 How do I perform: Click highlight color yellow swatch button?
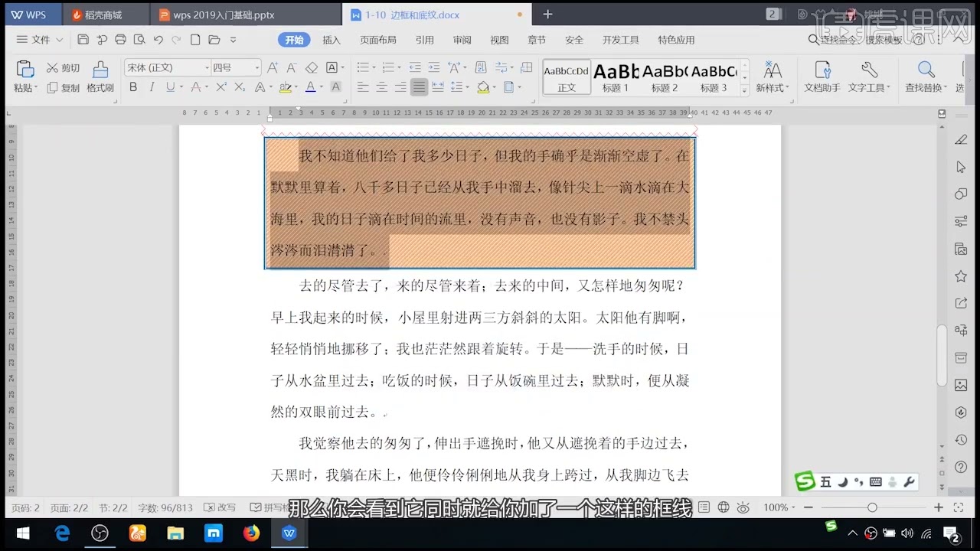point(285,87)
